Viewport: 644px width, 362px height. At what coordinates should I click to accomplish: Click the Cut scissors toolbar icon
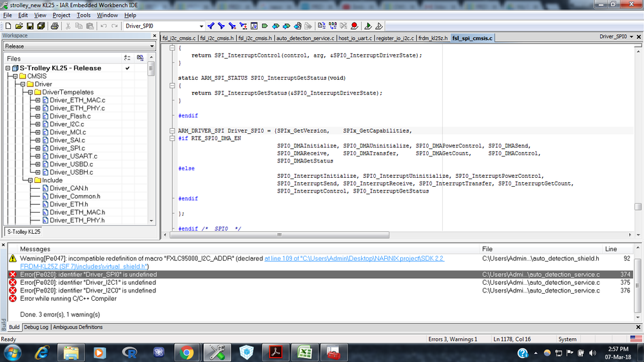pyautogui.click(x=68, y=26)
